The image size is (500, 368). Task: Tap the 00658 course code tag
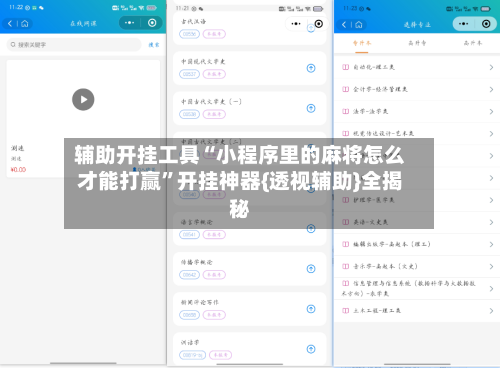pyautogui.click(x=189, y=315)
